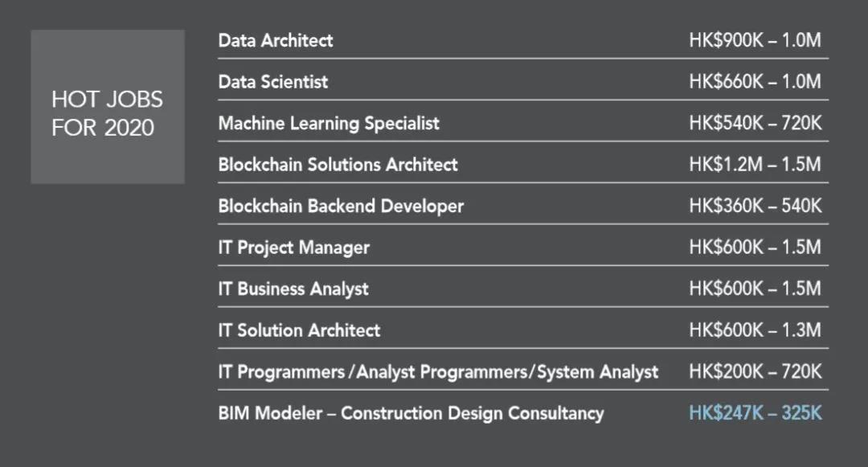Click Blockchain Backend Developer job title
Viewport: 868px width, 467px height.
click(341, 206)
